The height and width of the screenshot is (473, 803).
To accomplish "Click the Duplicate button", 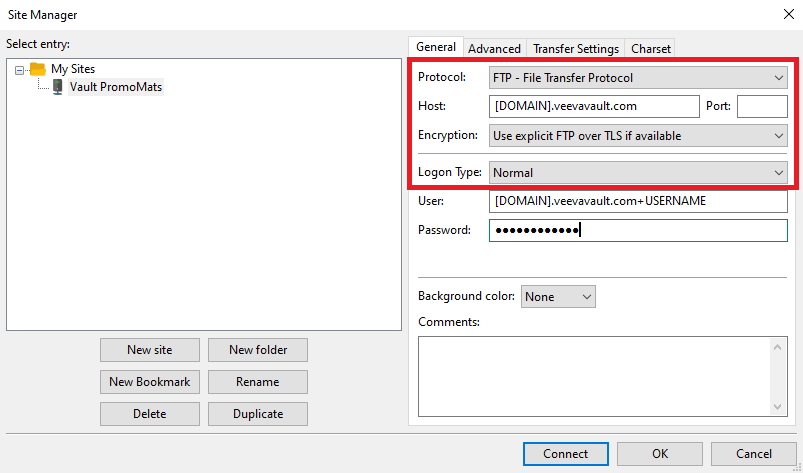I will 257,414.
